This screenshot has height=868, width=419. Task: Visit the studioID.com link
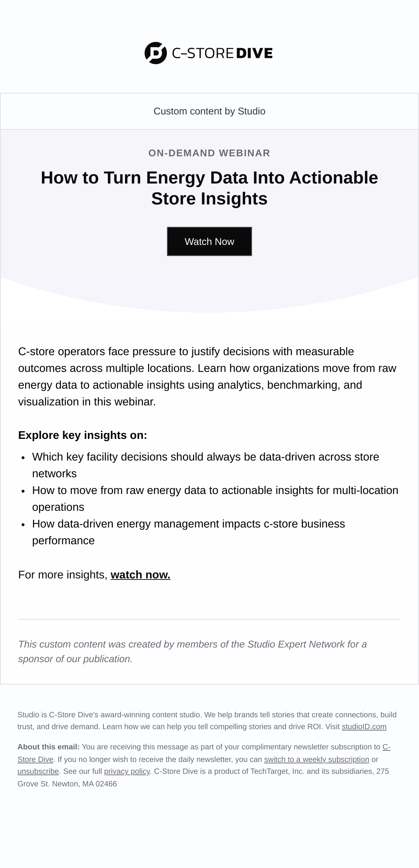[x=364, y=727]
